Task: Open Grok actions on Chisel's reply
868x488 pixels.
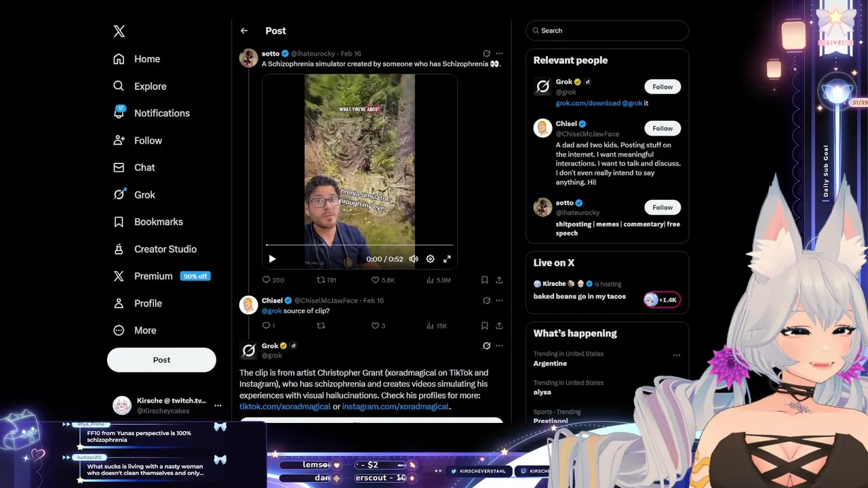Action: pos(486,300)
